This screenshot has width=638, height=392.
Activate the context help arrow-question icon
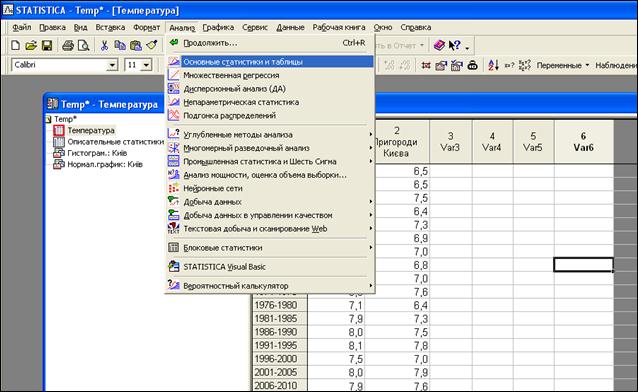coord(454,45)
